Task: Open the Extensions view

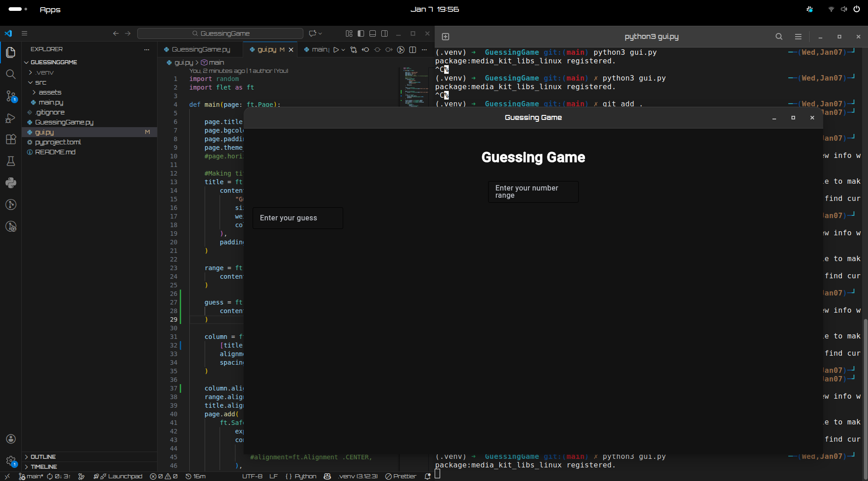Action: point(11,139)
